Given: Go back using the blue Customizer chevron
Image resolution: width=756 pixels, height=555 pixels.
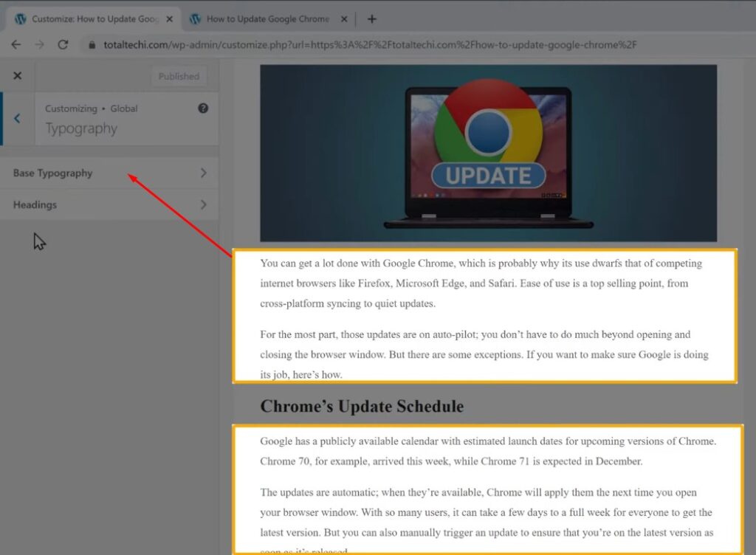Looking at the screenshot, I should click(16, 118).
